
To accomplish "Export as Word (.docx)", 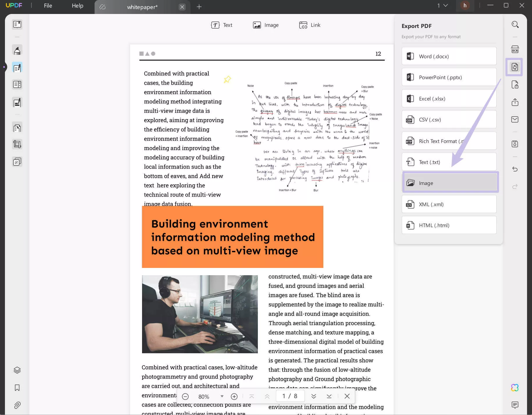I will tap(449, 56).
